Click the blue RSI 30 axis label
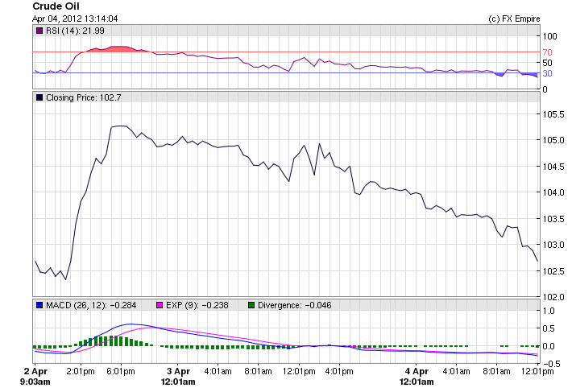Screen dimensions: 572x392 tap(547, 73)
